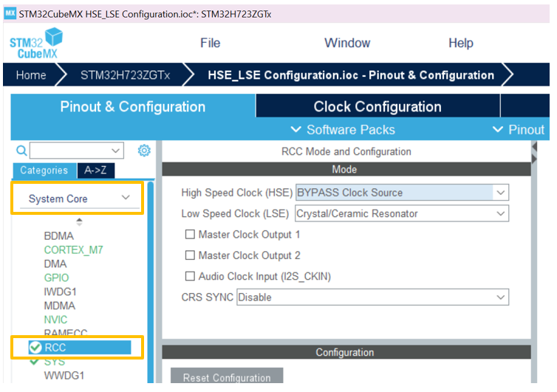557x392 pixels.
Task: Select RCC in the list
Action: pos(80,347)
